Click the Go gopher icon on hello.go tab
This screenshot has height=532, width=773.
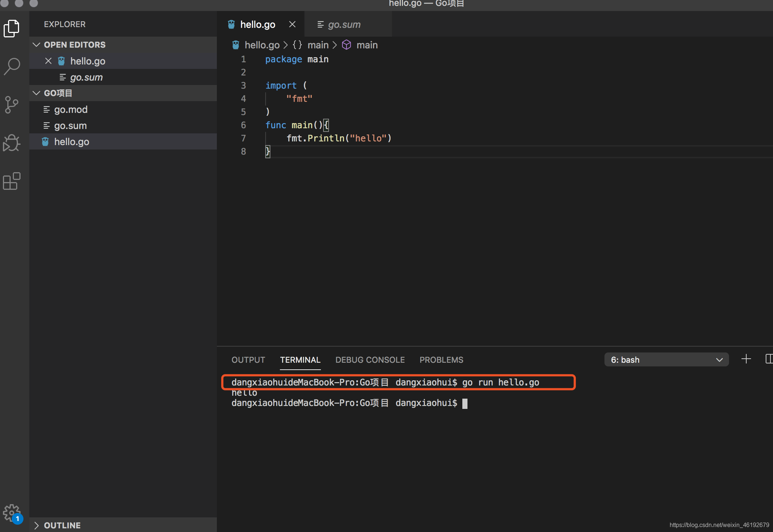pyautogui.click(x=231, y=24)
